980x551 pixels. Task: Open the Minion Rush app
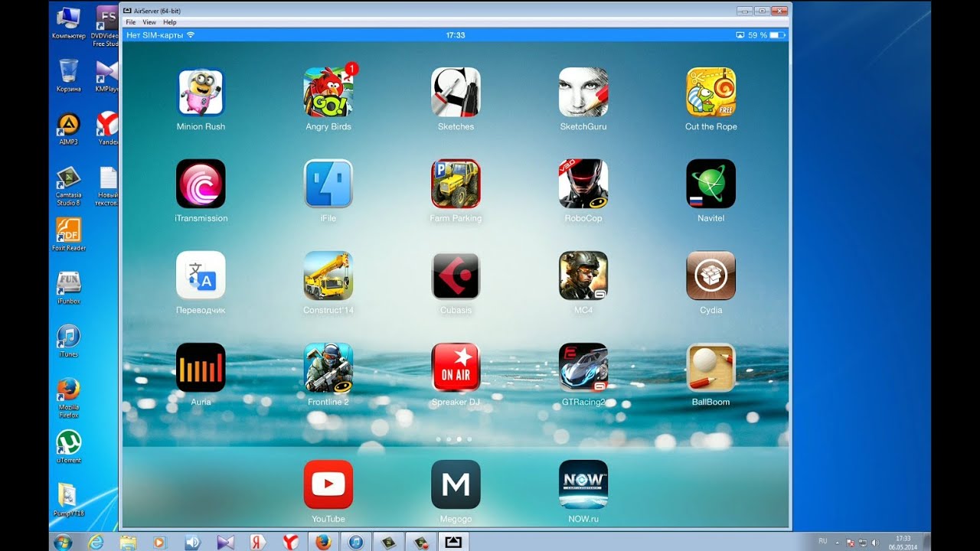point(201,93)
